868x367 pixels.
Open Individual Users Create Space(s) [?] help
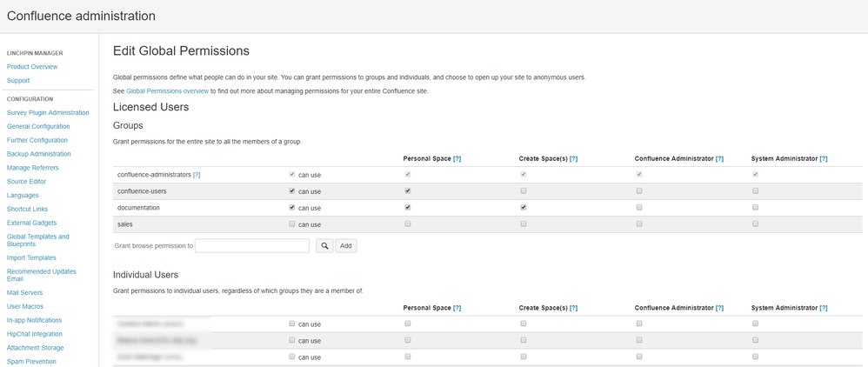click(x=573, y=308)
